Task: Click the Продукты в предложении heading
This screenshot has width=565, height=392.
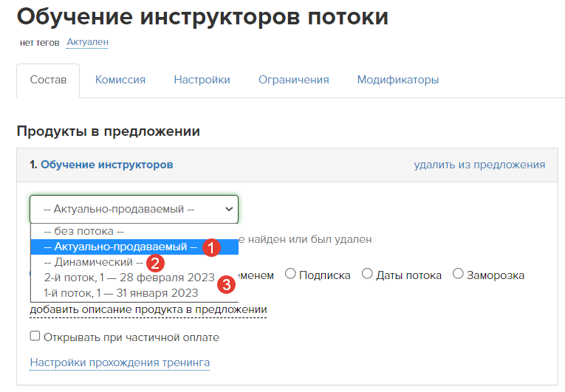Action: 108,131
